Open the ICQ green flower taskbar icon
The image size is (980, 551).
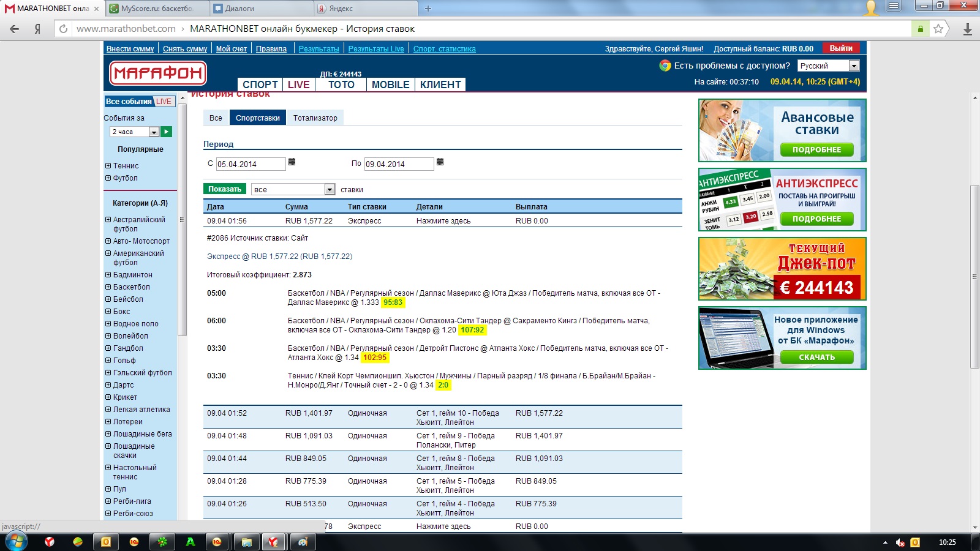[x=162, y=542]
